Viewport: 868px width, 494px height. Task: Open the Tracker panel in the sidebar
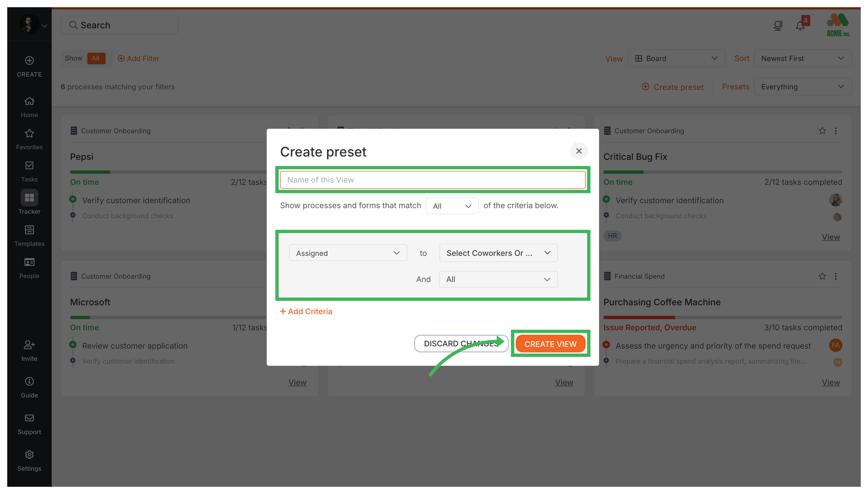(29, 203)
